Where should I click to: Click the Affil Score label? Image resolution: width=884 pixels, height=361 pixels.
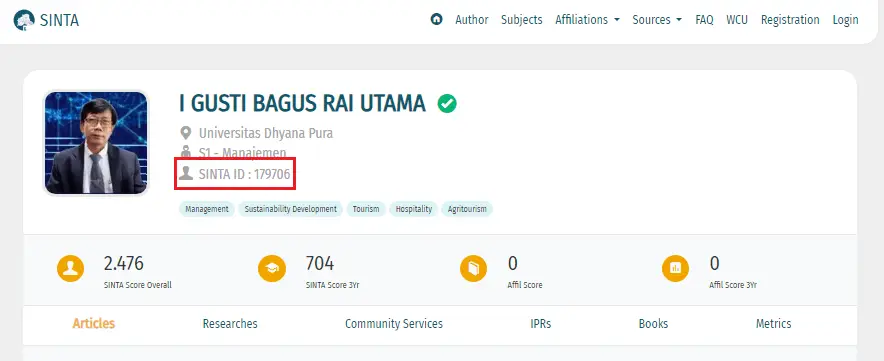point(525,285)
